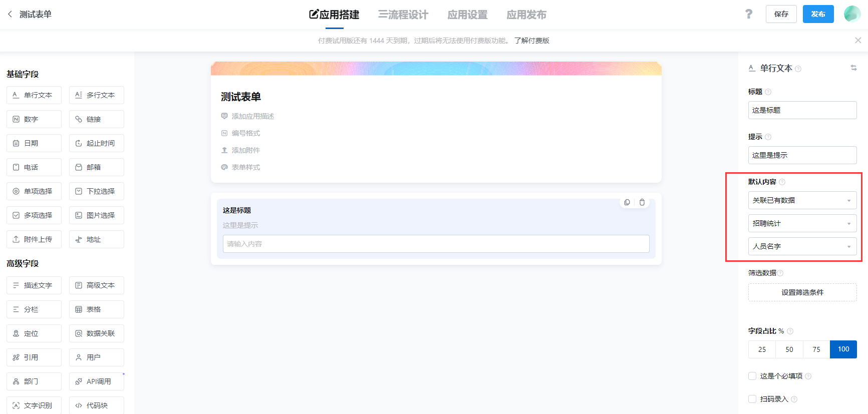This screenshot has width=868, height=414.
Task: Add a 用户 field
Action: point(97,357)
